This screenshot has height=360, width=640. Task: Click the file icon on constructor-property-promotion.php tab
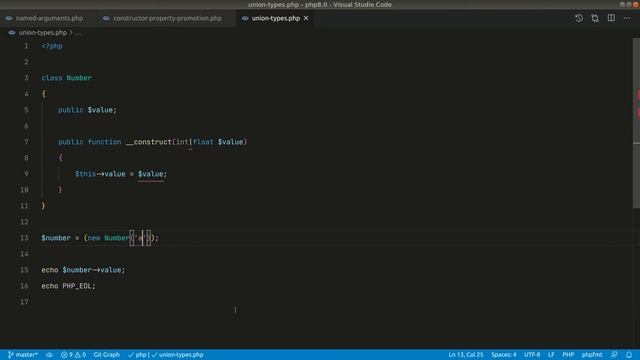106,18
